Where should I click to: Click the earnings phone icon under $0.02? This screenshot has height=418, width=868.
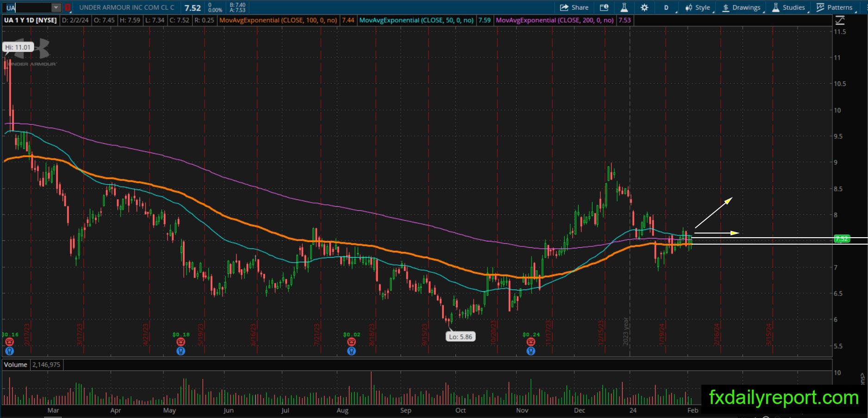351,342
